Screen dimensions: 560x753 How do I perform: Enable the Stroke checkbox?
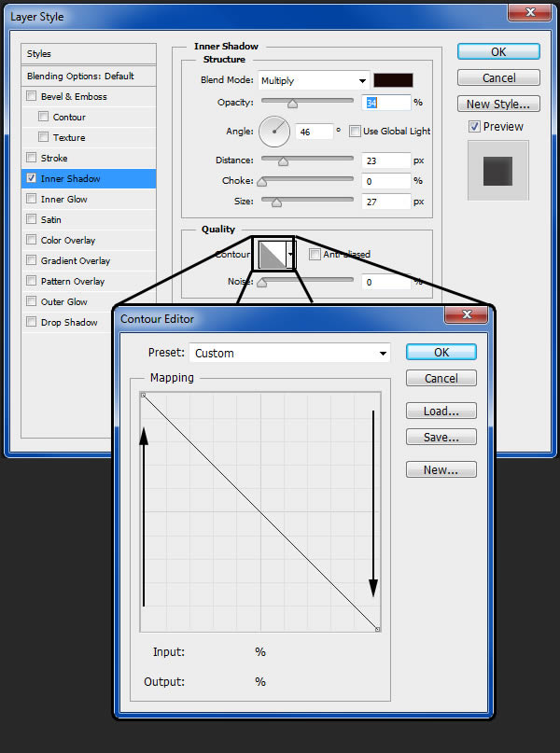(x=31, y=157)
